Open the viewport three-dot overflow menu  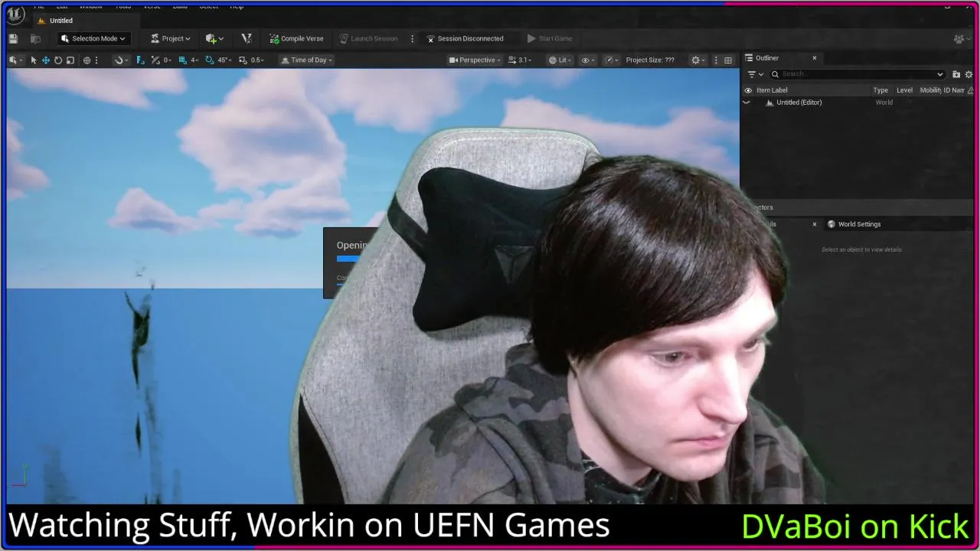click(x=716, y=60)
